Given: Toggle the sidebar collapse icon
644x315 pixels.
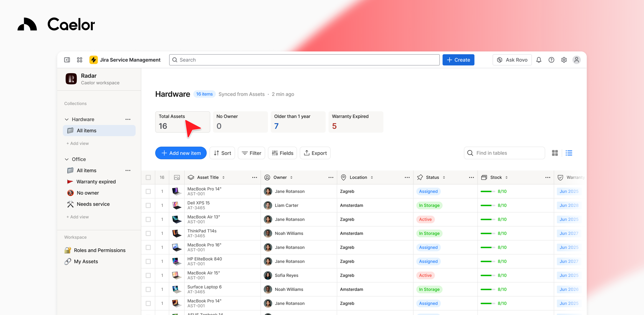Looking at the screenshot, I should [x=67, y=60].
